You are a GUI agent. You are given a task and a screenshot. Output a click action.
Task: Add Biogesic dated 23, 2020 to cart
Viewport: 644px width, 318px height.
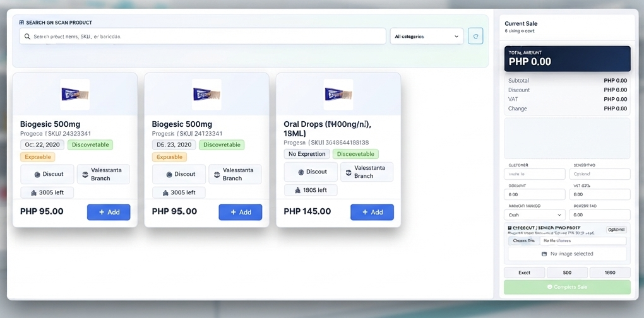tap(241, 212)
